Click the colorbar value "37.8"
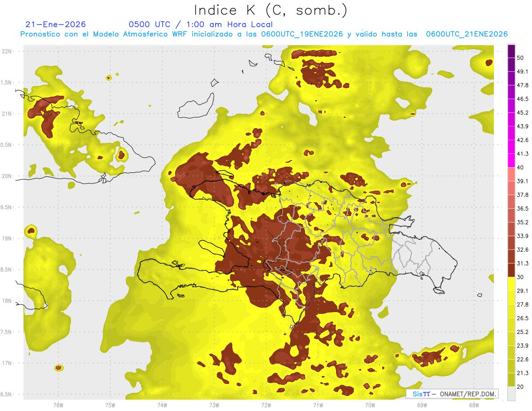This screenshot has height=411, width=532. pos(522,195)
